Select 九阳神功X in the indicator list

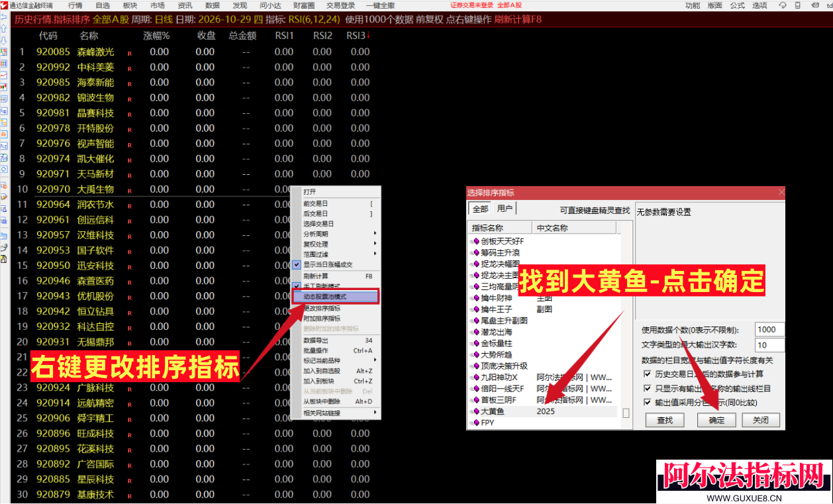click(x=542, y=378)
